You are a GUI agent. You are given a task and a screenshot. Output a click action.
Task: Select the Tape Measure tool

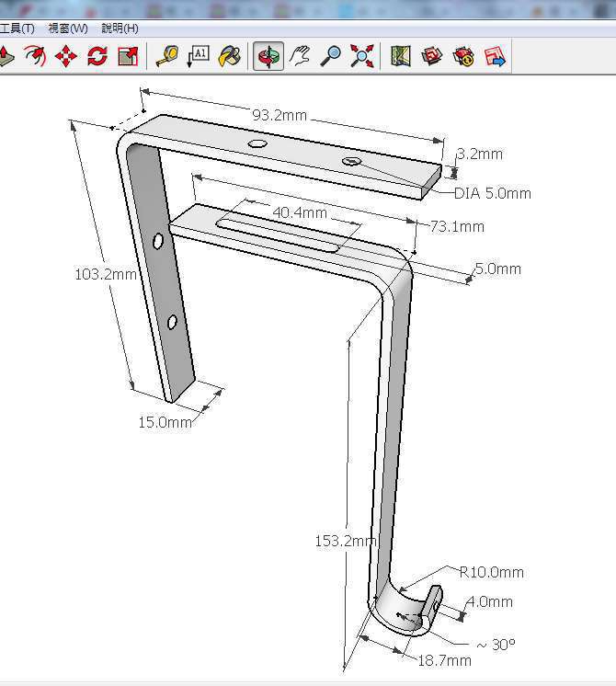click(x=167, y=56)
